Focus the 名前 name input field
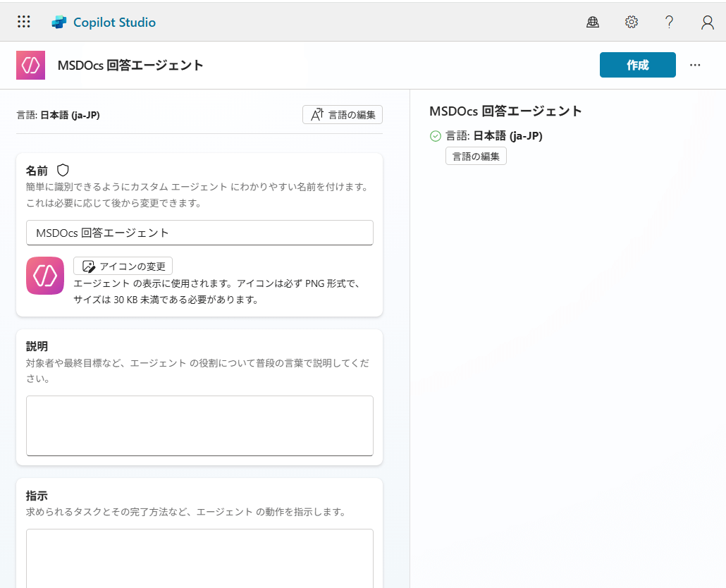Viewport: 726px width, 588px height. click(199, 233)
